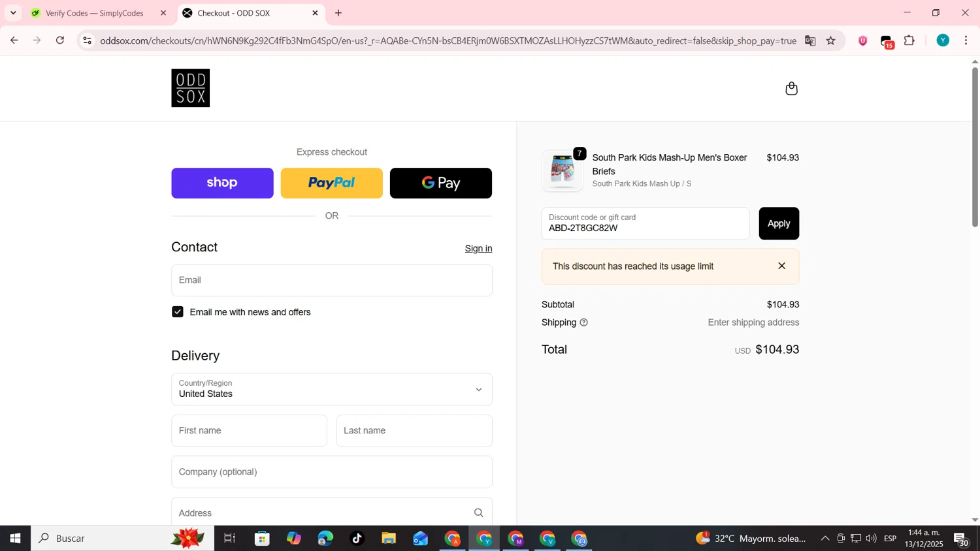Close the Checkout ODD SOX tab
Image resolution: width=980 pixels, height=551 pixels.
click(x=315, y=13)
